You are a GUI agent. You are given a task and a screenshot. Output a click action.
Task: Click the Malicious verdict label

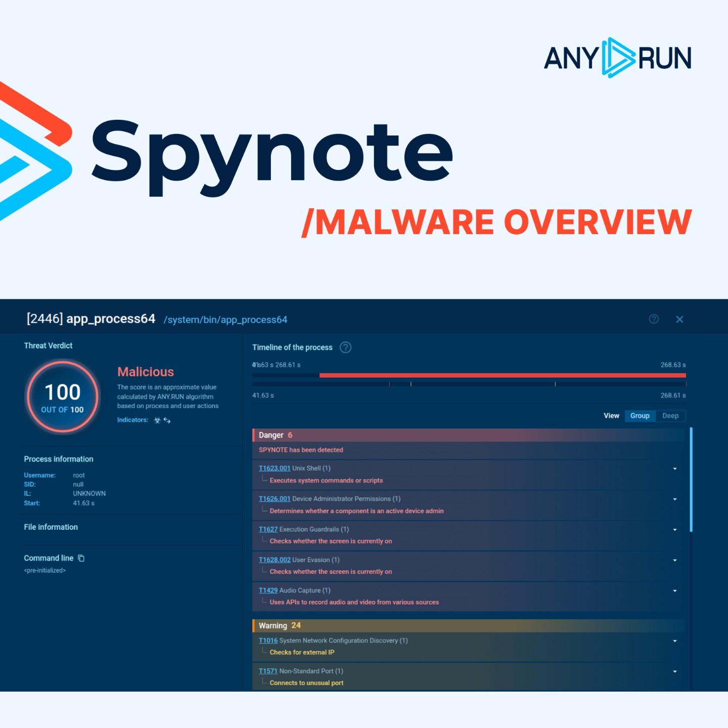(x=146, y=372)
